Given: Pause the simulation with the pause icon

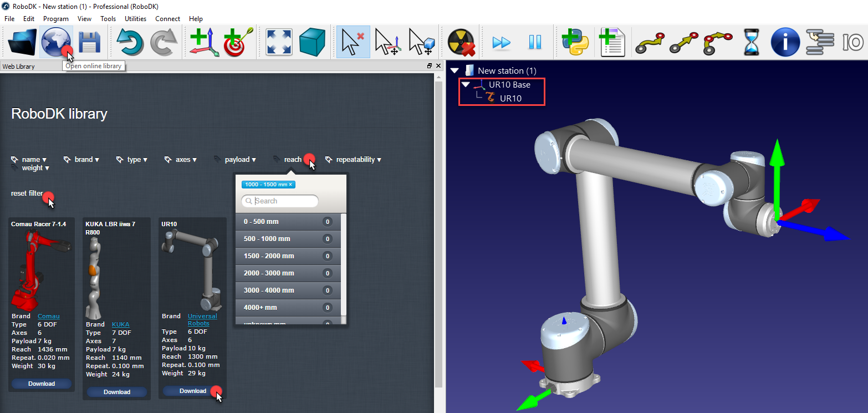Looking at the screenshot, I should coord(535,42).
